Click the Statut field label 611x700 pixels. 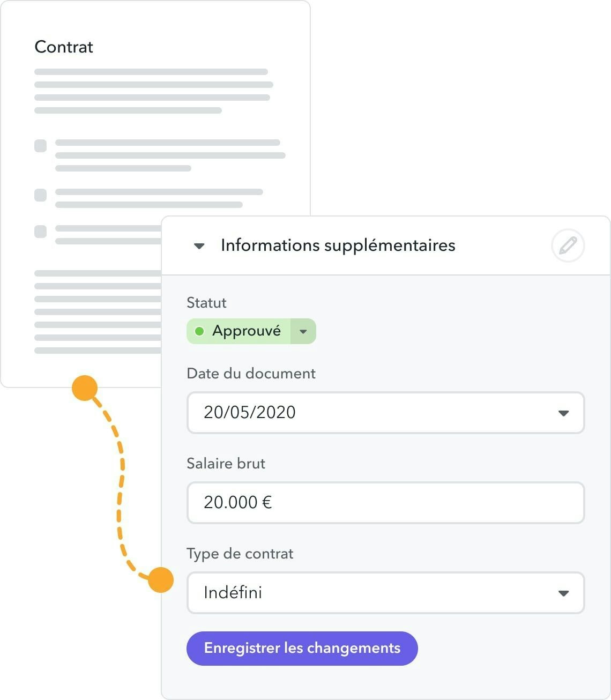pos(206,303)
